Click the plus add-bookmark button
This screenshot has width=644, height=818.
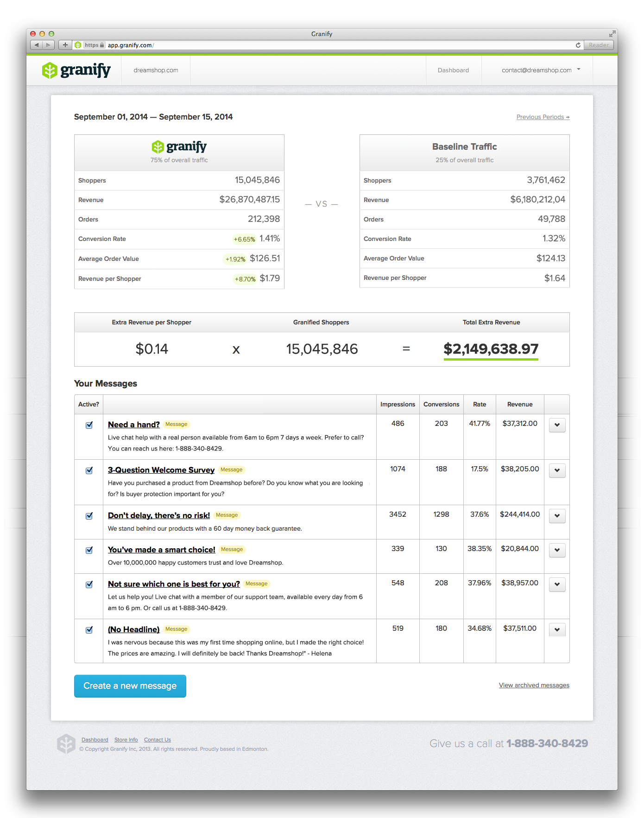(65, 45)
